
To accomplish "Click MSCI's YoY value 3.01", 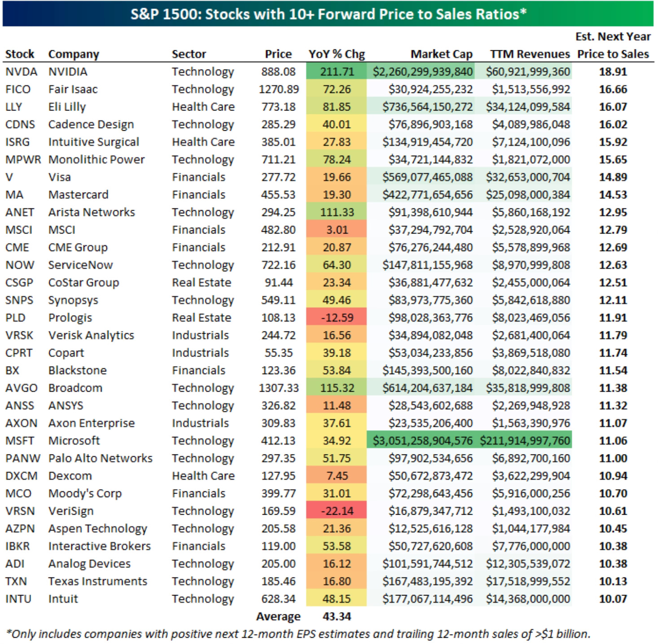I will pyautogui.click(x=337, y=229).
